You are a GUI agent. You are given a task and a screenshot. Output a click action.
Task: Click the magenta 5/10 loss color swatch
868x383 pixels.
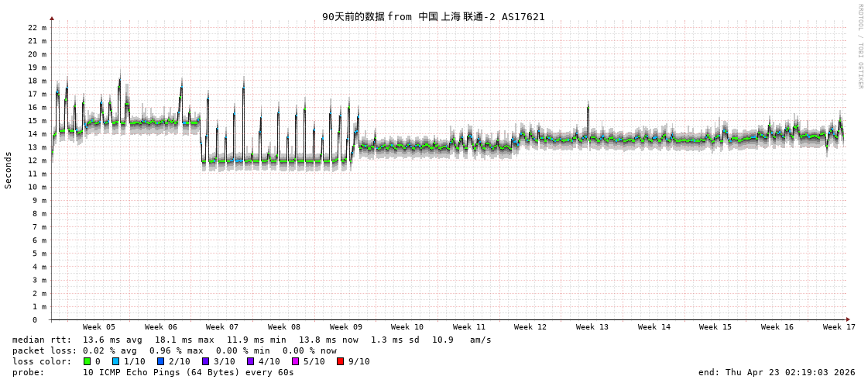(296, 361)
